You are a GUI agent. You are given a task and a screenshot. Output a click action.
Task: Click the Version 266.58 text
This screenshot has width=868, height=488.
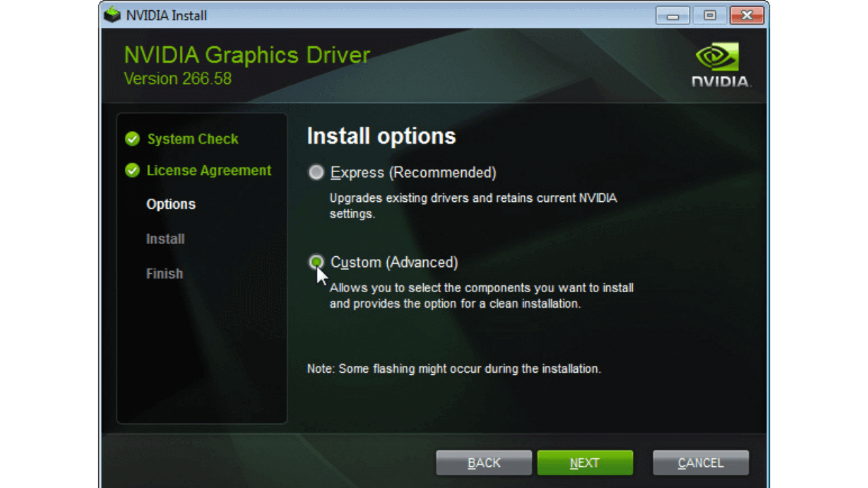pos(178,79)
